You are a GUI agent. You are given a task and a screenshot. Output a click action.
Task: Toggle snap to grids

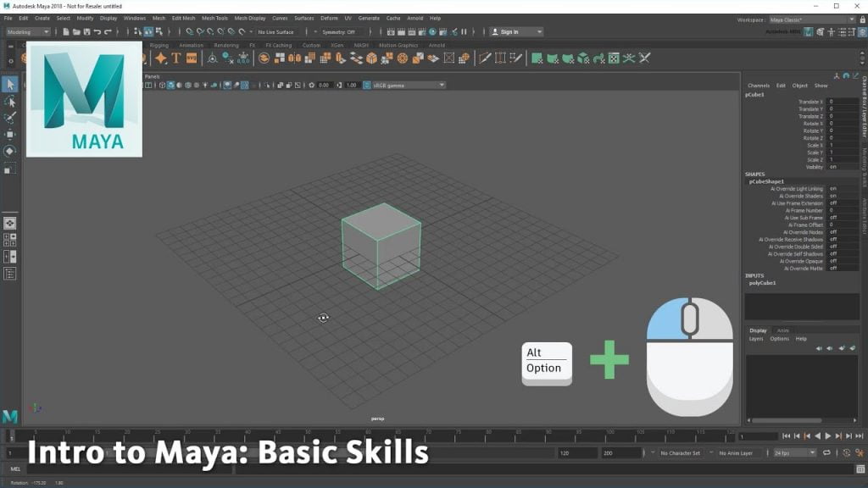[x=189, y=32]
